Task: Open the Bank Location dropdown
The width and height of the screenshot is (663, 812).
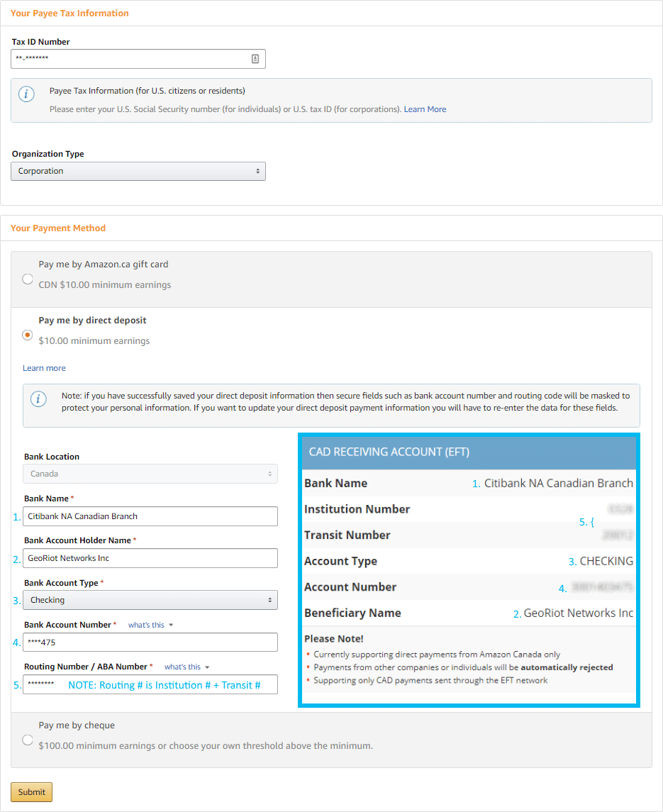Action: click(x=150, y=473)
